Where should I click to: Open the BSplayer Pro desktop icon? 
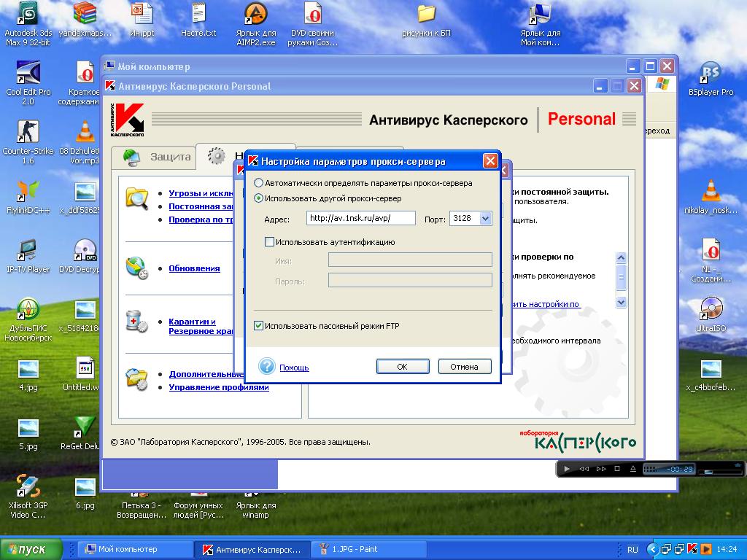click(711, 73)
